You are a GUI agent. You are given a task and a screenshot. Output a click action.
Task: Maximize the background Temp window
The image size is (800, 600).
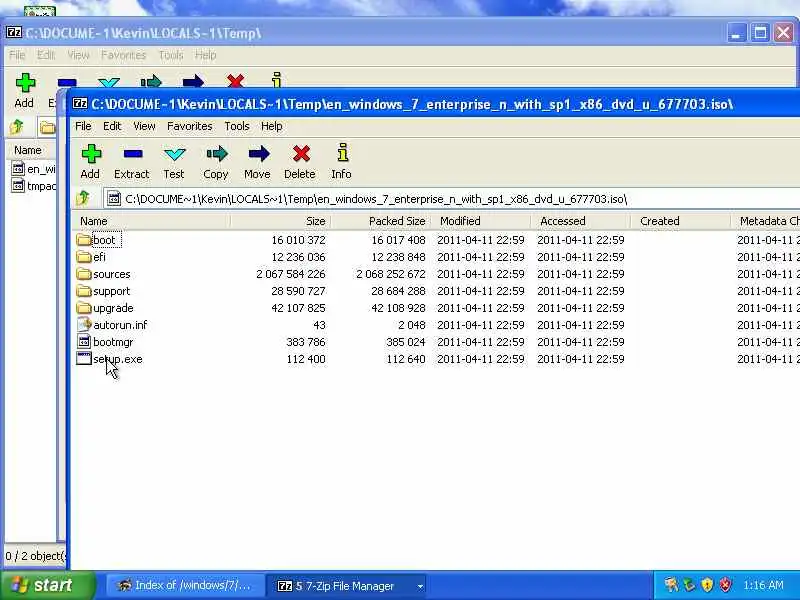coord(760,33)
